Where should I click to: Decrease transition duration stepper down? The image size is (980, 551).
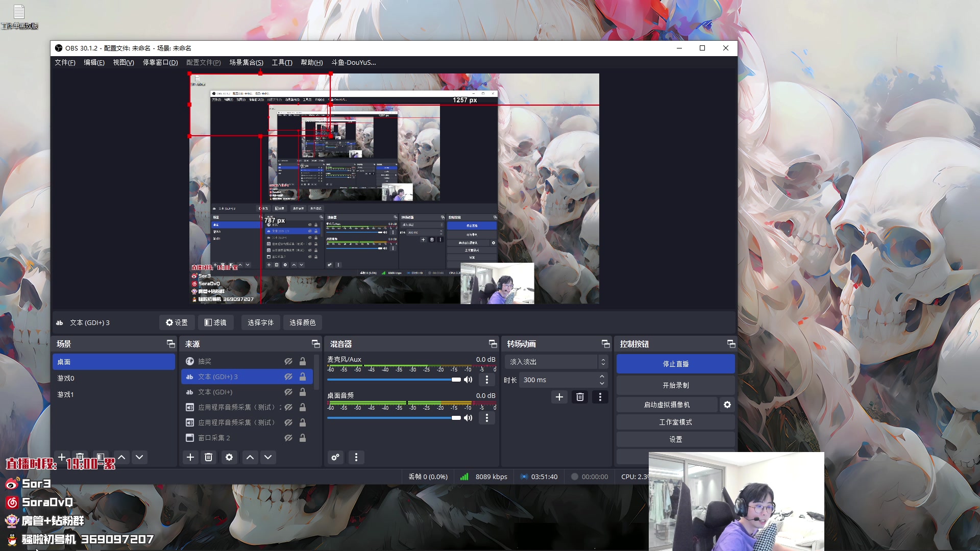[x=602, y=383]
